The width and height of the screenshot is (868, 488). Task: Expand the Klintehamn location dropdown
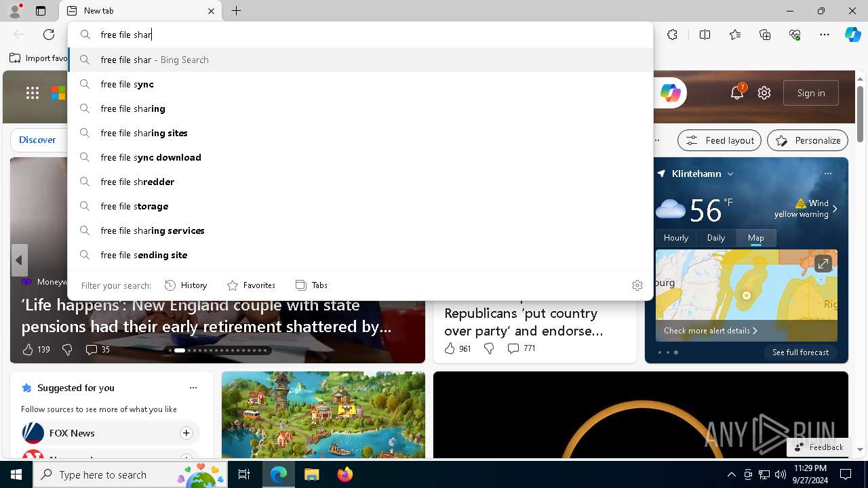730,174
